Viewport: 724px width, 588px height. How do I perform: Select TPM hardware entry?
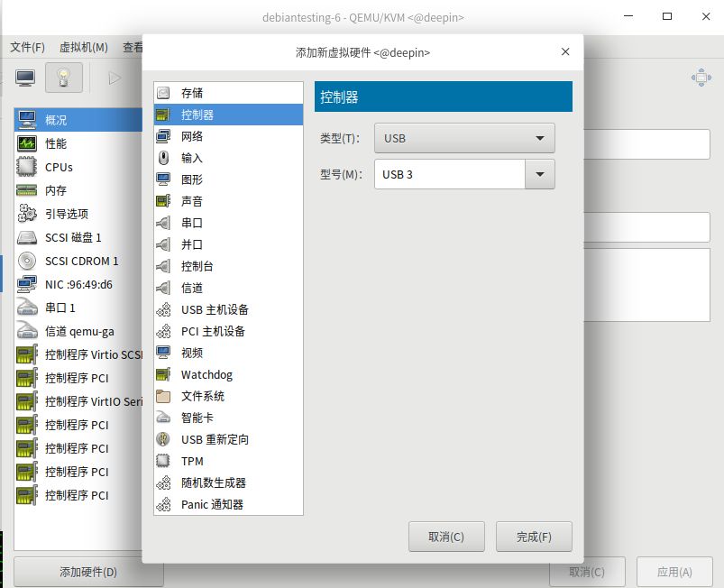(x=228, y=461)
